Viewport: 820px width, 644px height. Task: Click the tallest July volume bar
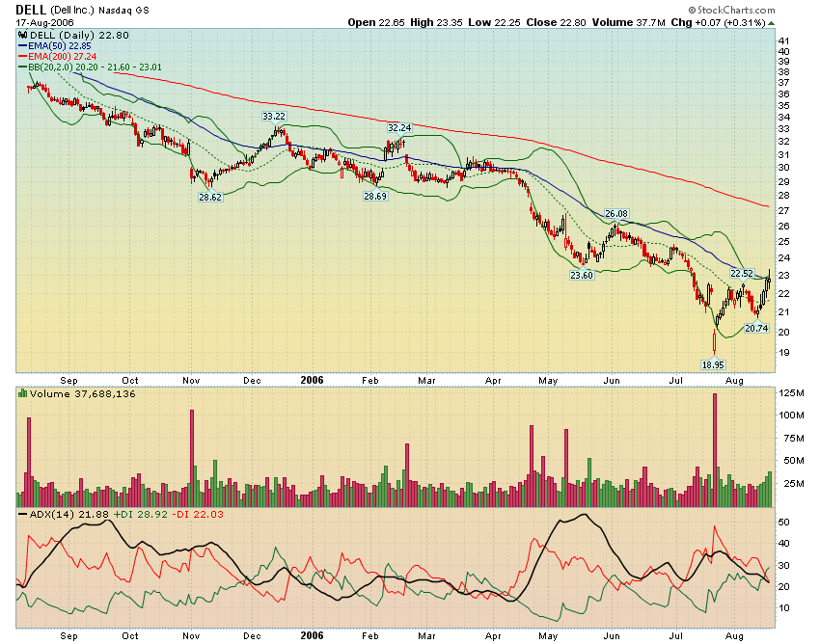click(715, 450)
